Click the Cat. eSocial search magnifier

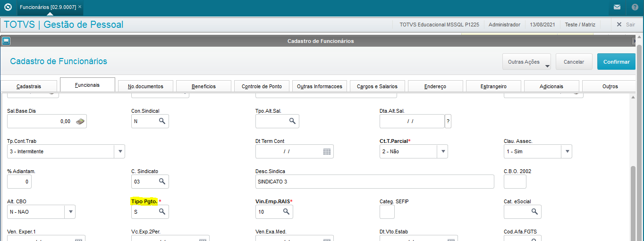(534, 212)
